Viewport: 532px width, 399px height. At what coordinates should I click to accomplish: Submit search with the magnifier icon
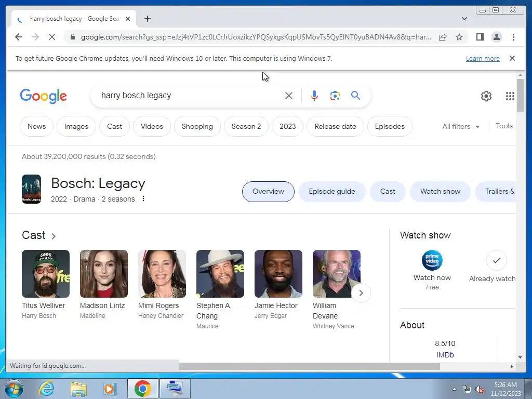(x=355, y=96)
